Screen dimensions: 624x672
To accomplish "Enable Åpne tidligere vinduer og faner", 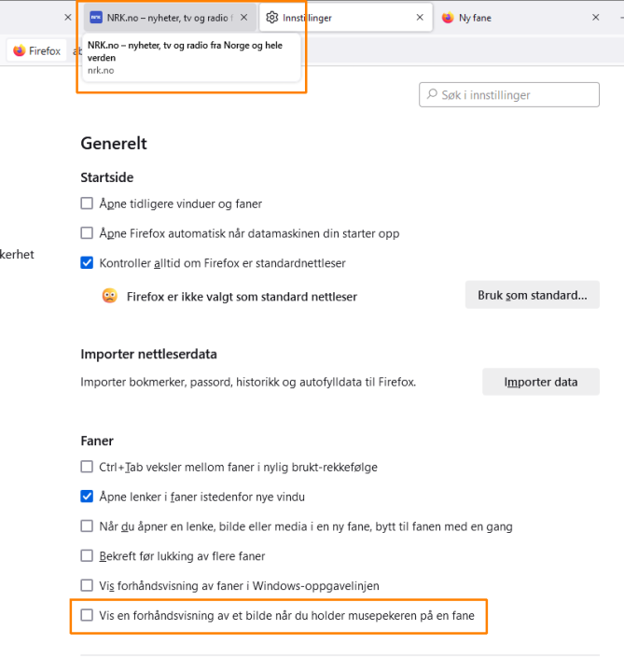I will (x=87, y=203).
